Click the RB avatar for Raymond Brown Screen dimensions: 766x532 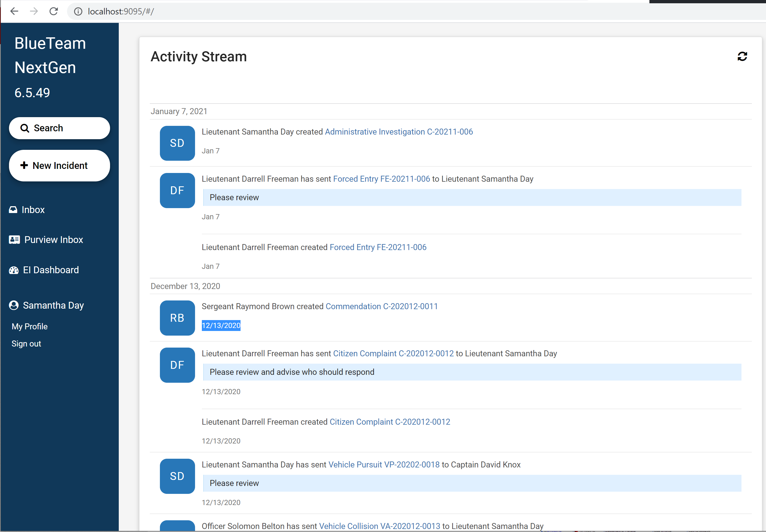pos(177,318)
